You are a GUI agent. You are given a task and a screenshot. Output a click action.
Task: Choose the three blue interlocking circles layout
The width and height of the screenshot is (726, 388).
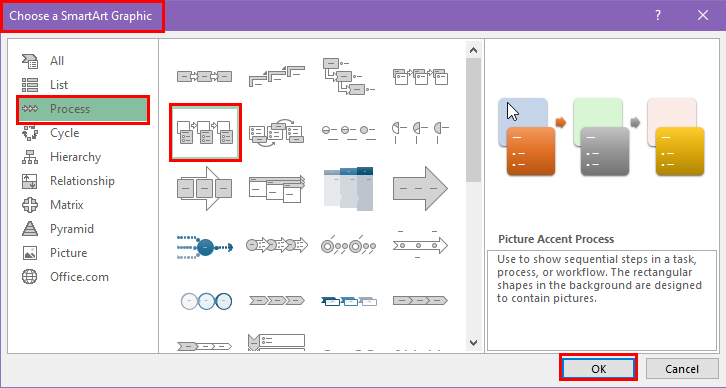[205, 301]
